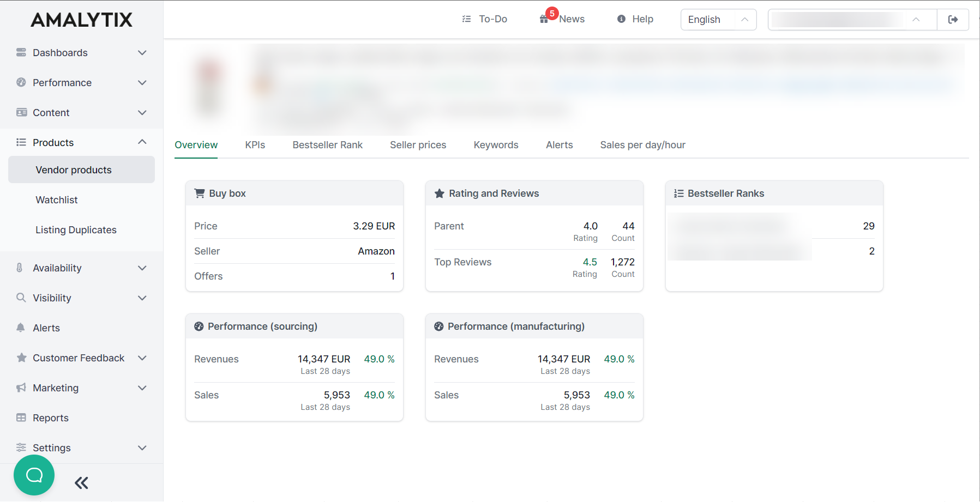Open the Seller prices tab
The height and width of the screenshot is (502, 980).
[x=418, y=145]
